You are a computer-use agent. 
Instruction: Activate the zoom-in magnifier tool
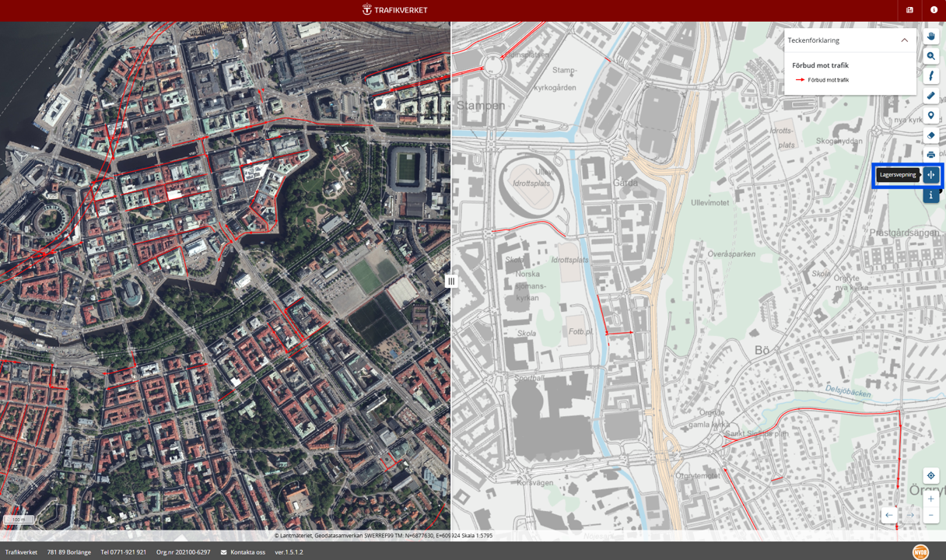point(930,56)
